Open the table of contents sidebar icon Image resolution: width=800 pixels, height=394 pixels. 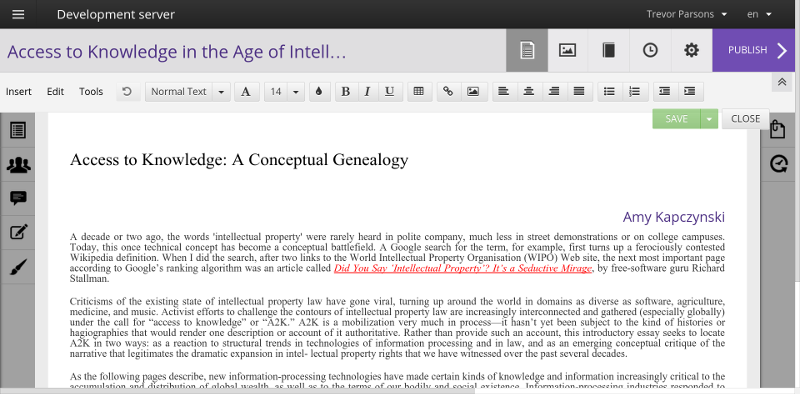click(18, 130)
